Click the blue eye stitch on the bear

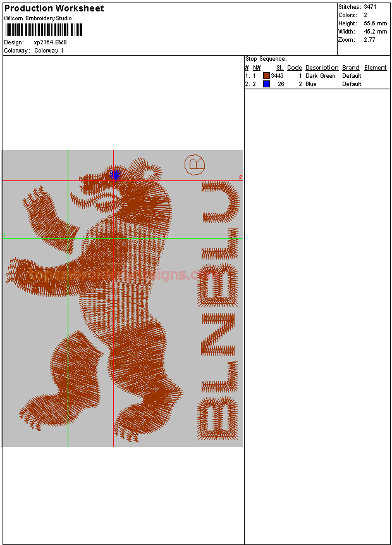(115, 175)
